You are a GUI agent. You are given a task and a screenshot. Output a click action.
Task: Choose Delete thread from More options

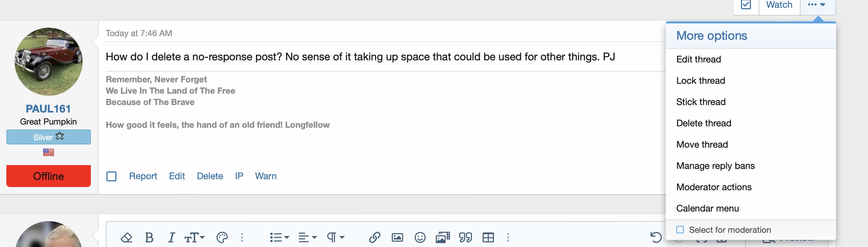[704, 123]
